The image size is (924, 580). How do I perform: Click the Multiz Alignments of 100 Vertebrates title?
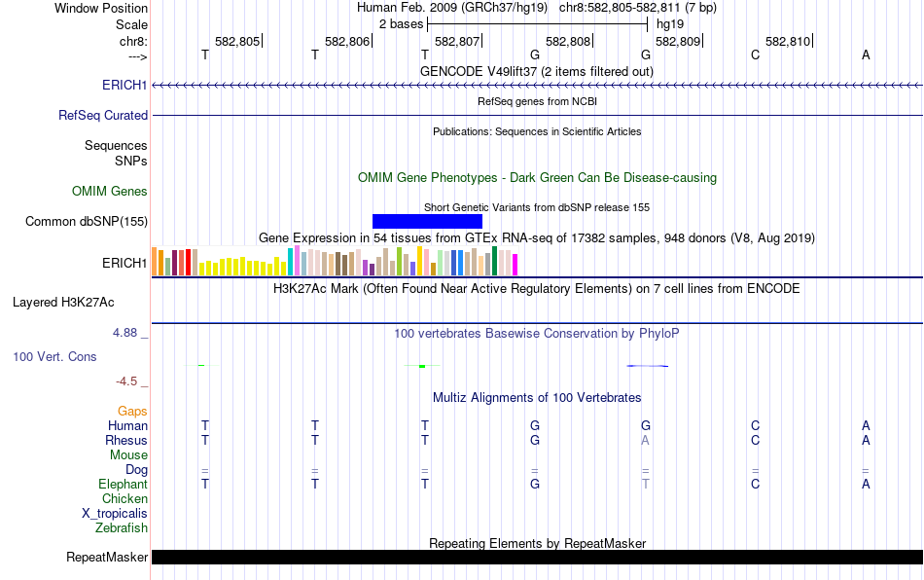coord(537,398)
